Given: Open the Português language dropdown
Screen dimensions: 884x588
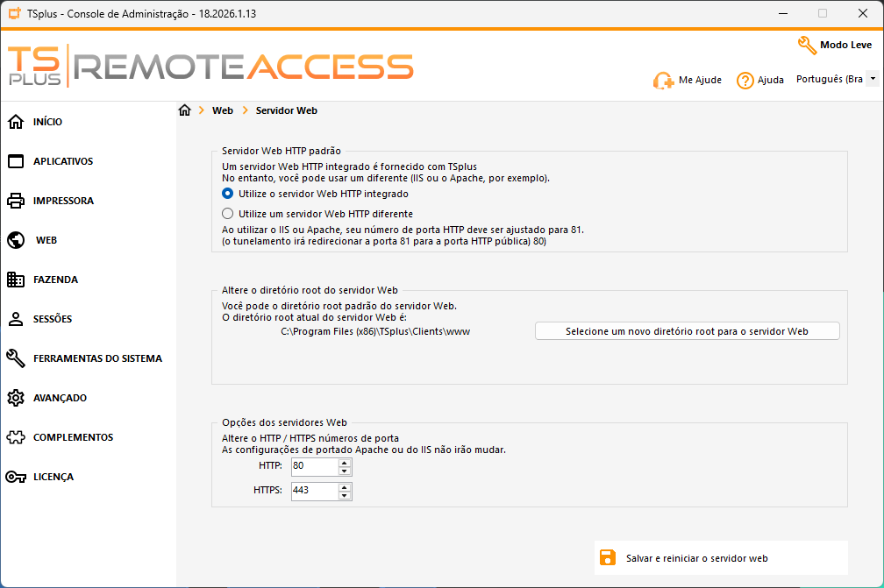Looking at the screenshot, I should (873, 79).
